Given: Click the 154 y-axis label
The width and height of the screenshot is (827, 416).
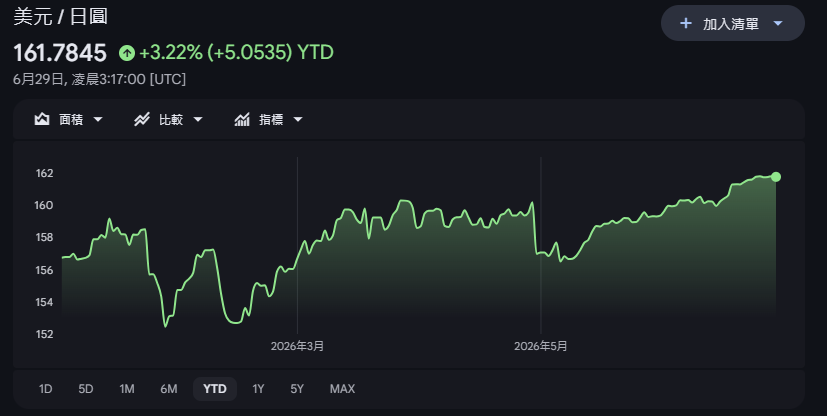Looking at the screenshot, I should [44, 303].
